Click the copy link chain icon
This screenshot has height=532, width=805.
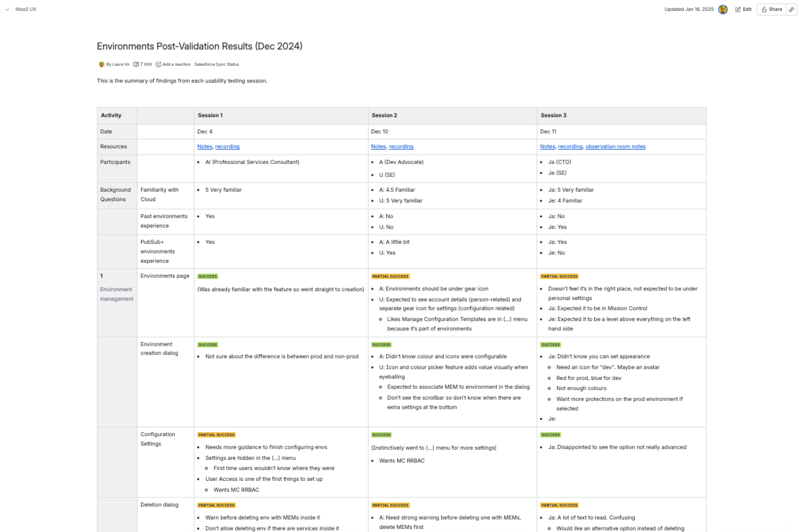pyautogui.click(x=791, y=10)
